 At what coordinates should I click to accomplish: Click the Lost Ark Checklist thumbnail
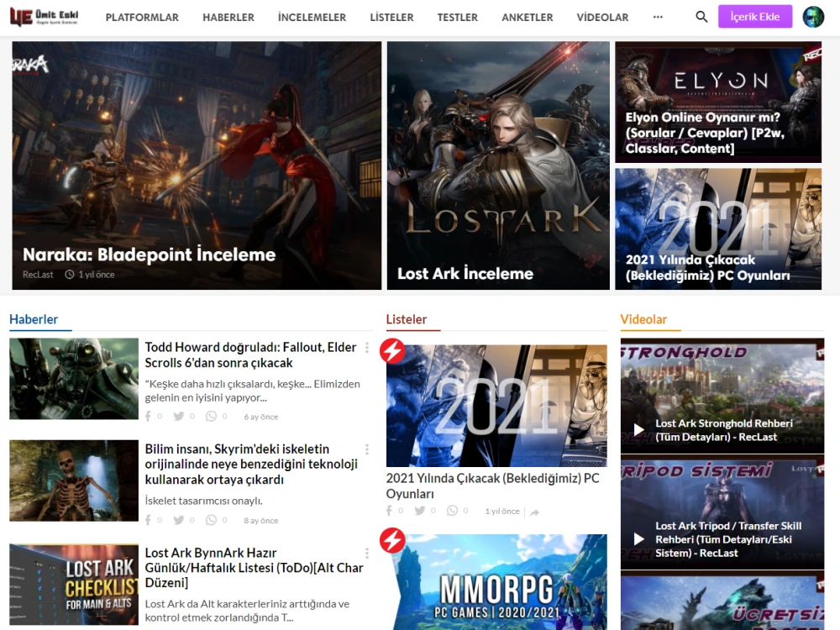pyautogui.click(x=74, y=585)
